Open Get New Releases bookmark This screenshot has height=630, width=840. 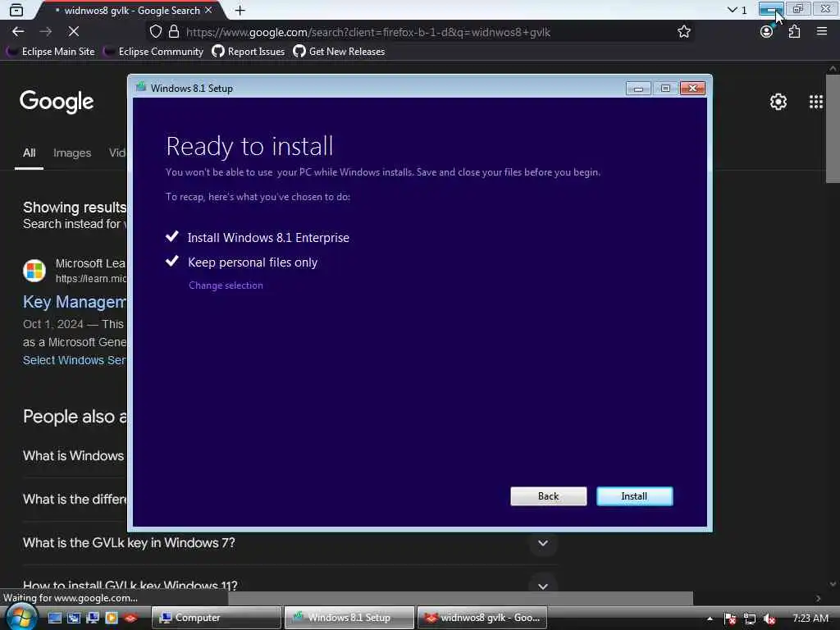click(339, 52)
